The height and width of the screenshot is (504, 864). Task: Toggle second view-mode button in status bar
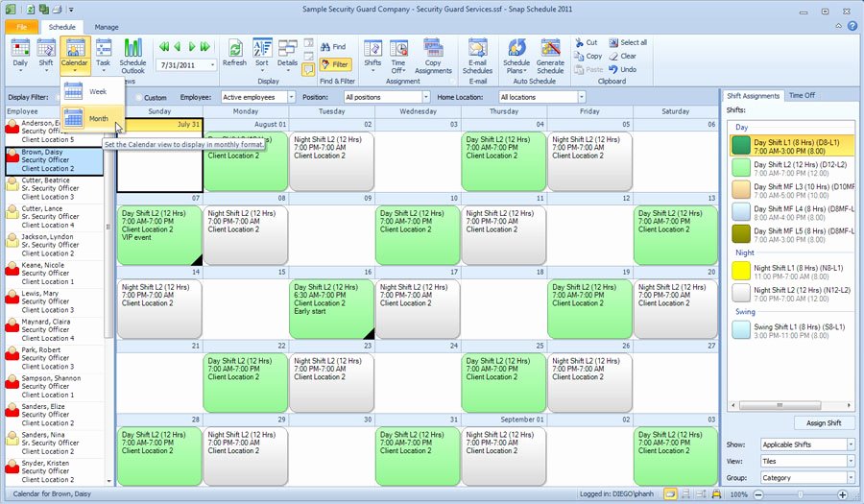coord(686,494)
